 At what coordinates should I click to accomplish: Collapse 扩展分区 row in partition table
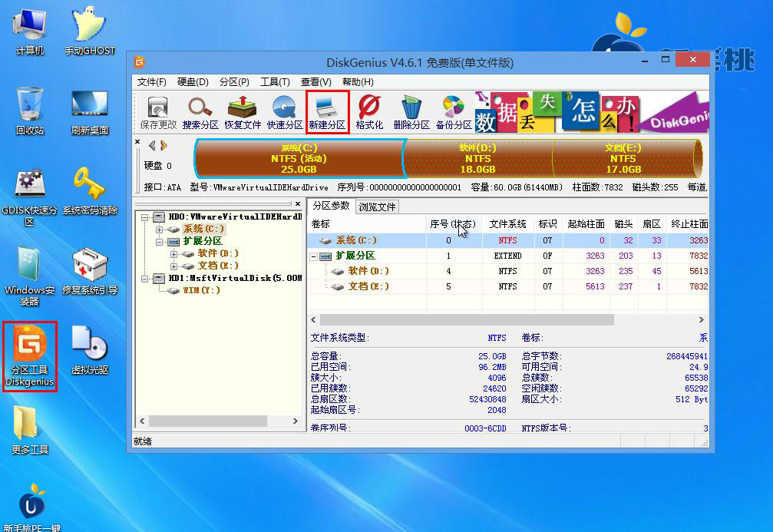(x=313, y=256)
